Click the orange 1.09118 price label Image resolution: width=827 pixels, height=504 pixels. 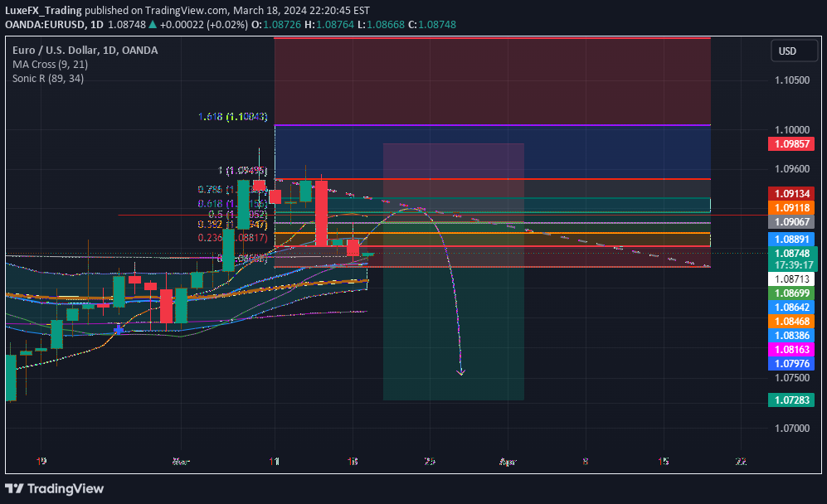[791, 208]
